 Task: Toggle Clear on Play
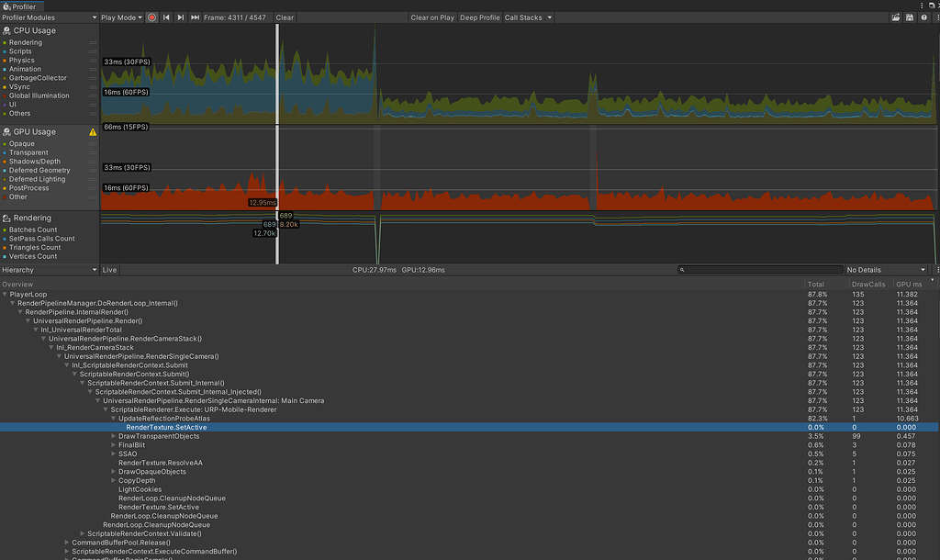[x=431, y=17]
